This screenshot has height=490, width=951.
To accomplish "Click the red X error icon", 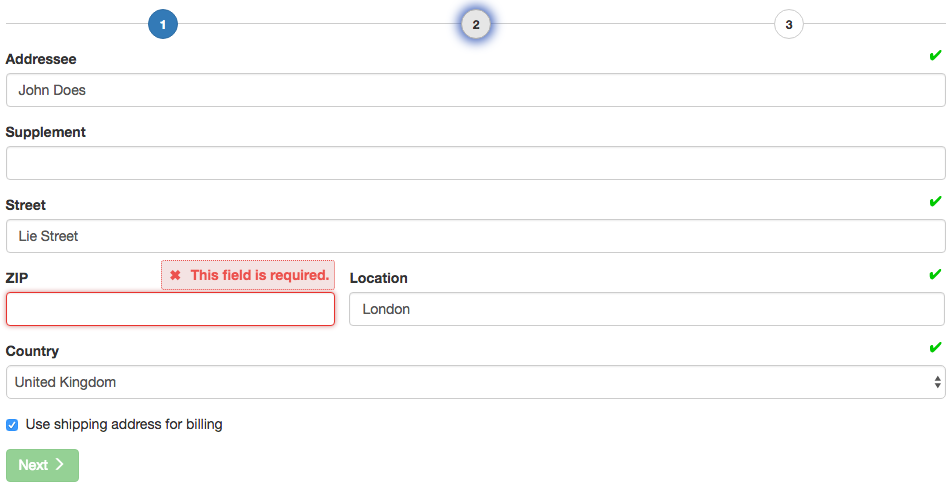I will click(175, 275).
